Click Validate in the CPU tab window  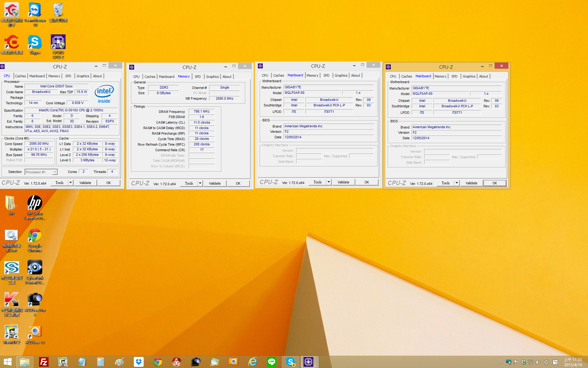[x=85, y=183]
